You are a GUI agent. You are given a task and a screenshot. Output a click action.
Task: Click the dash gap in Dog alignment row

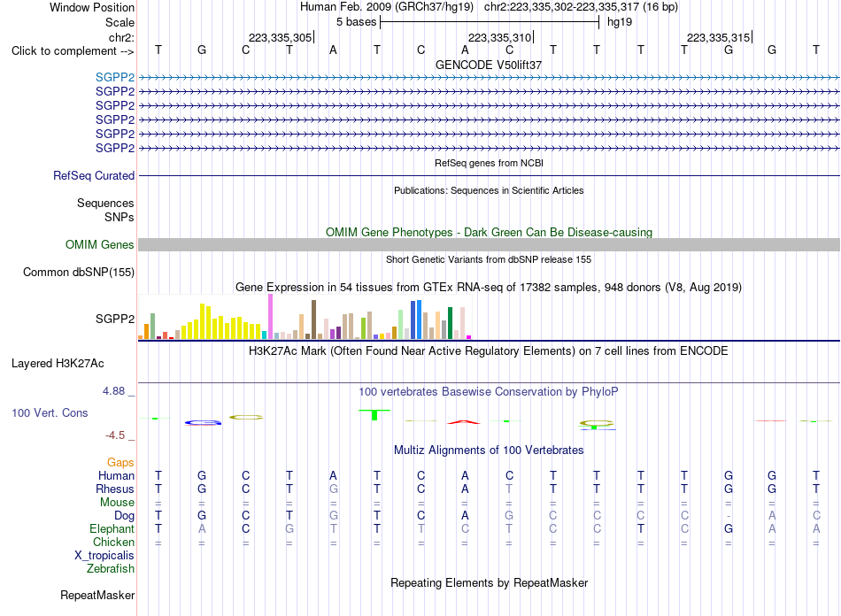(x=728, y=516)
